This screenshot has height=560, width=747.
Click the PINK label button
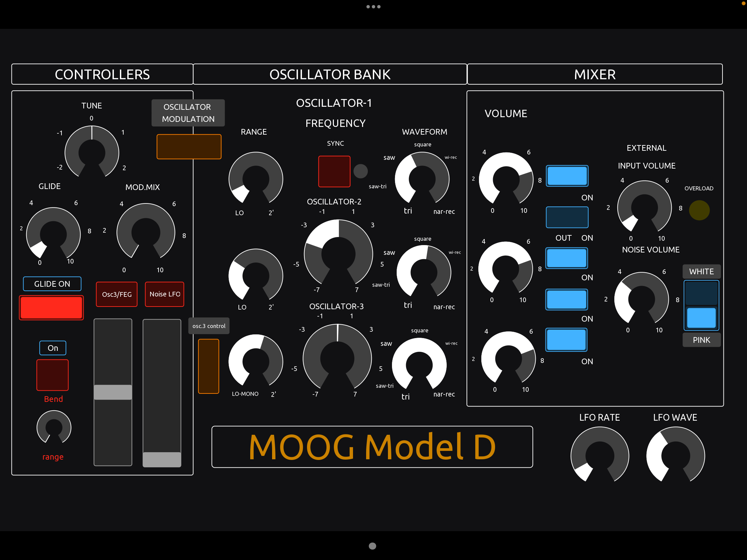701,340
